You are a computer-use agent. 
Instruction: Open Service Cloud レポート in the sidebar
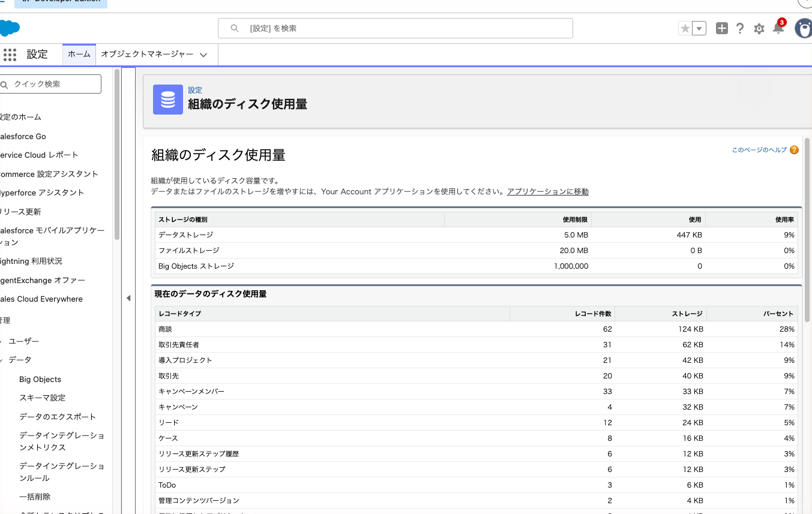[x=39, y=155]
